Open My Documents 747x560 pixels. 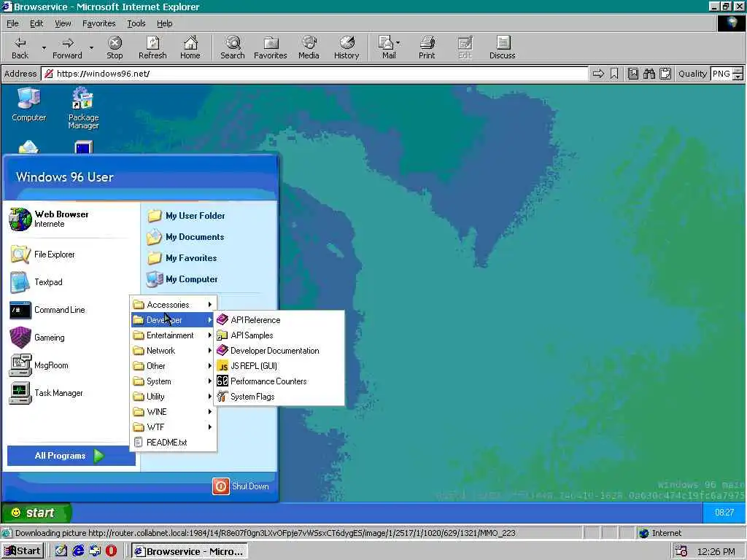[185, 237]
